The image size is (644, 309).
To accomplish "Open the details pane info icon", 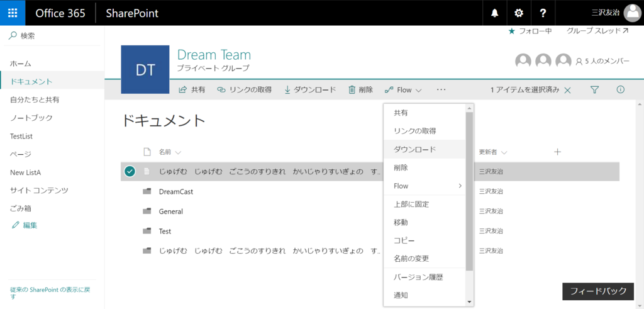I will coord(621,89).
